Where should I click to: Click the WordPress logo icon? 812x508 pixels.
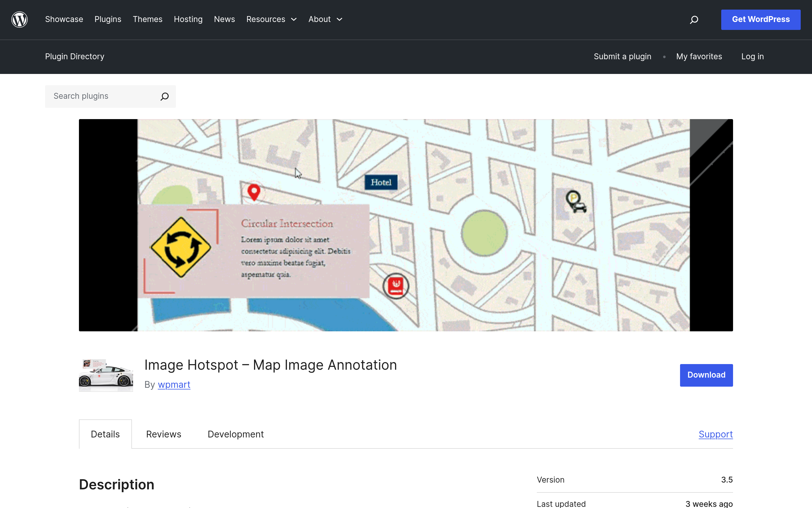click(19, 19)
